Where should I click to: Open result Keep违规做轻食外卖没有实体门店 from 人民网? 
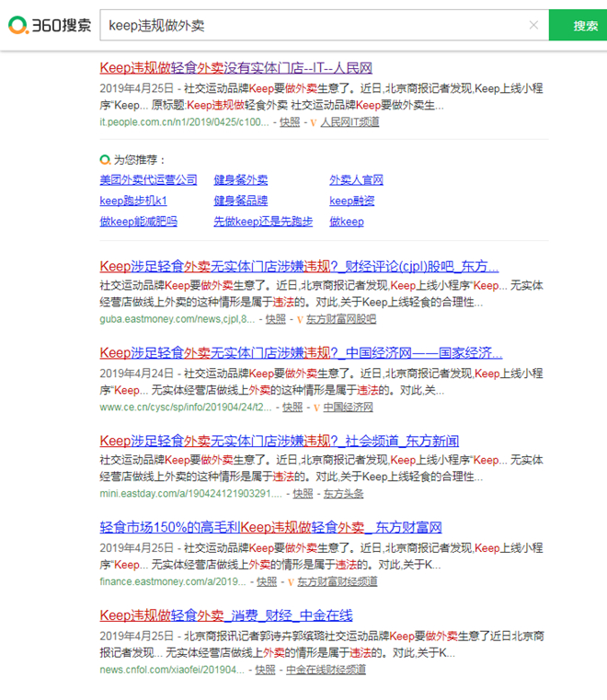[x=235, y=68]
